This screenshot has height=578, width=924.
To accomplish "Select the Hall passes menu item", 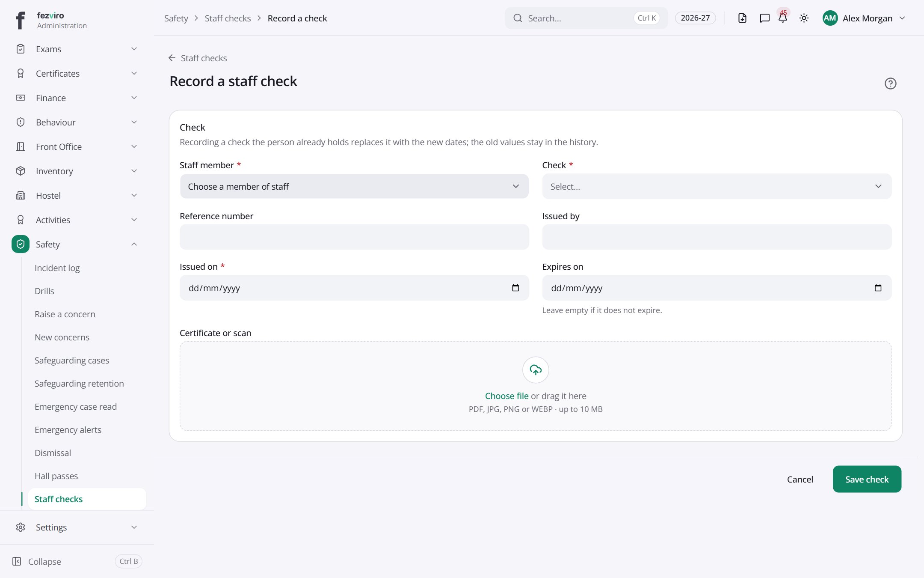I will (x=56, y=476).
